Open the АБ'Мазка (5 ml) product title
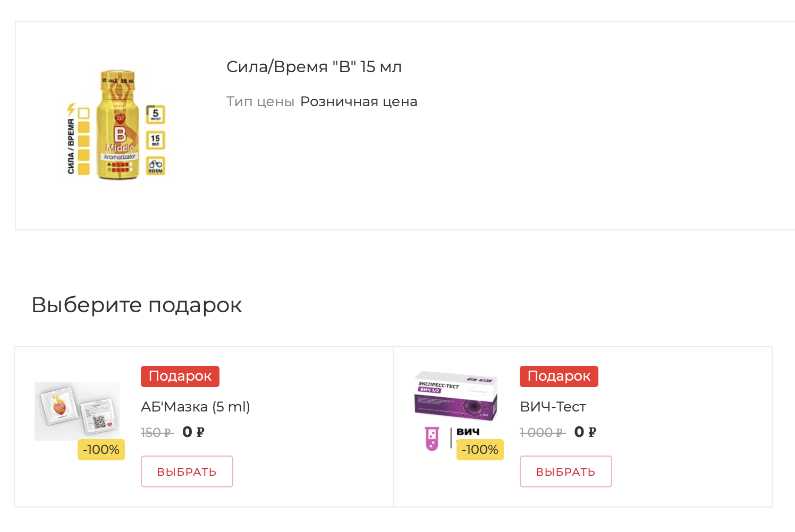This screenshot has width=795, height=532. click(195, 407)
